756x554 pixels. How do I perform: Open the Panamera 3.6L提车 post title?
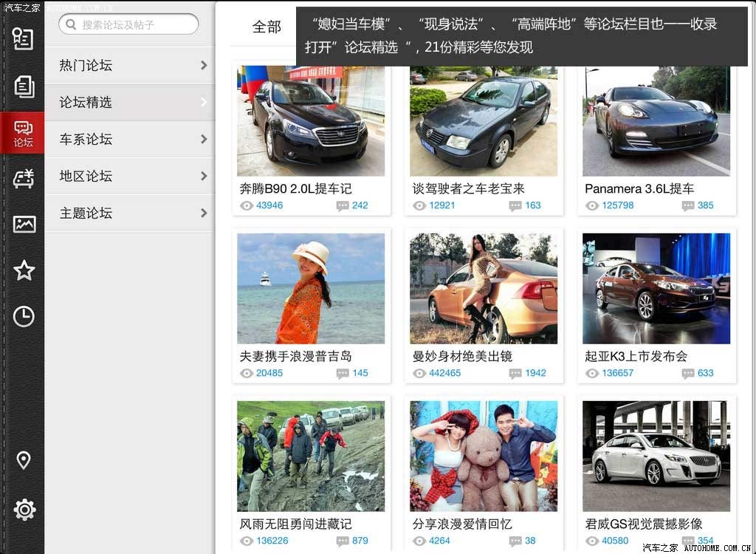pos(639,188)
